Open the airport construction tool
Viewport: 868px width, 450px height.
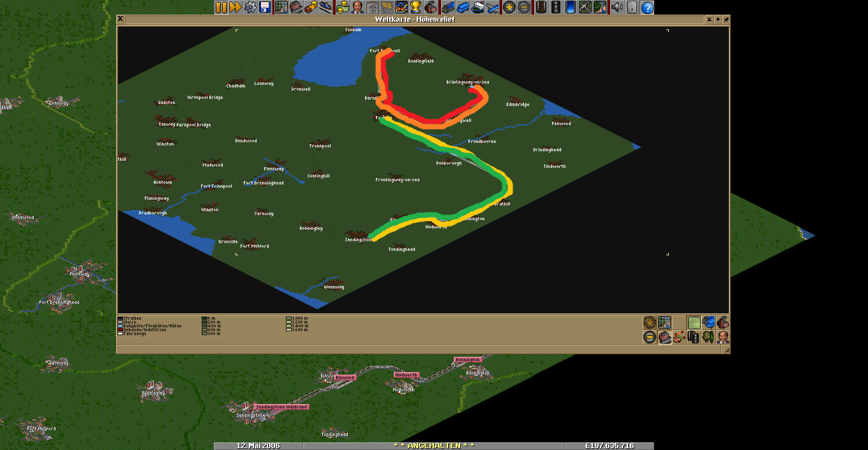pos(585,7)
